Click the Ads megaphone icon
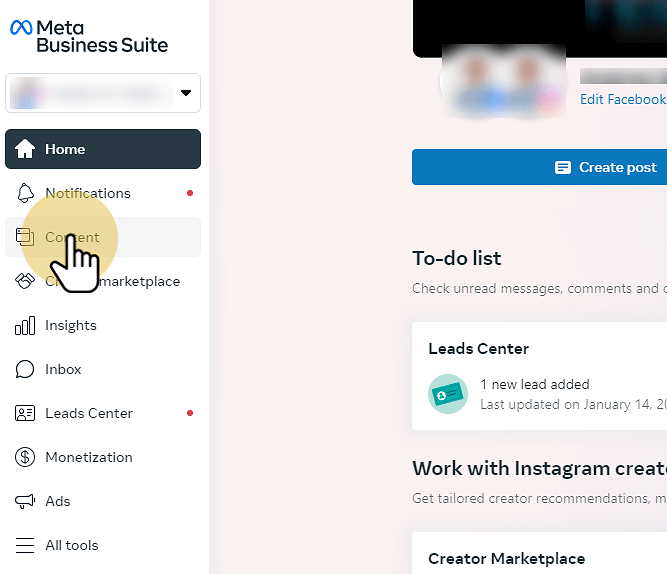667x574 pixels. tap(25, 501)
